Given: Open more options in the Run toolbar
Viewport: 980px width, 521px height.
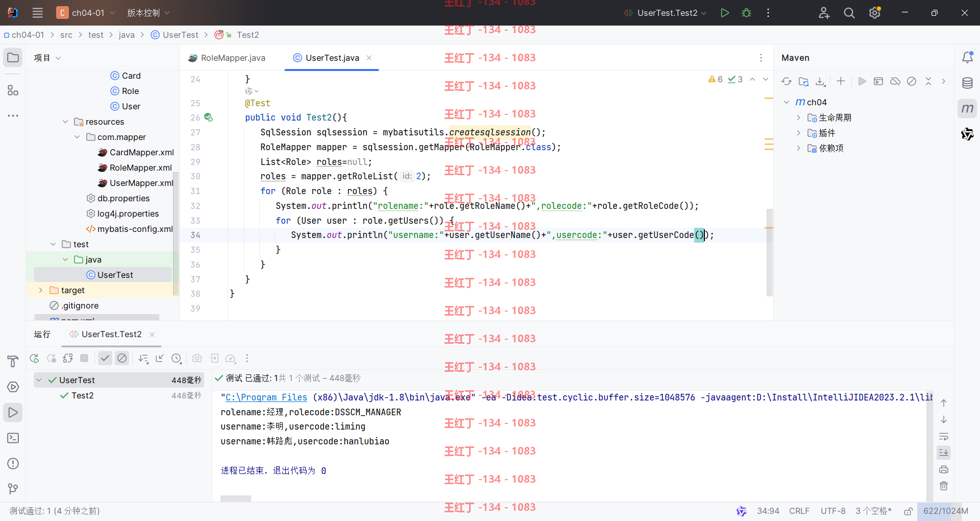Looking at the screenshot, I should 247,359.
